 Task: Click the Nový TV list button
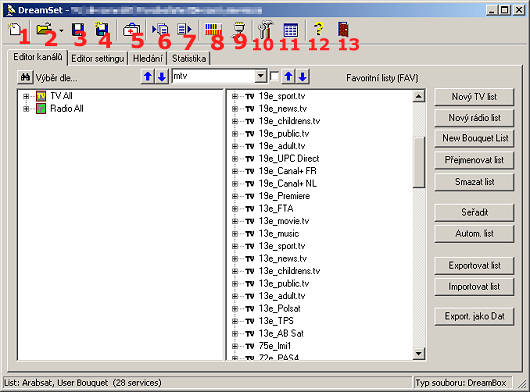(x=474, y=97)
